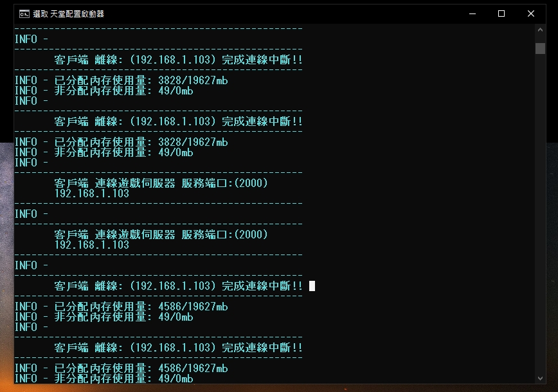Screen dimensions: 558x392
Task: Click the vertical scrollbar thumb
Action: point(540,48)
